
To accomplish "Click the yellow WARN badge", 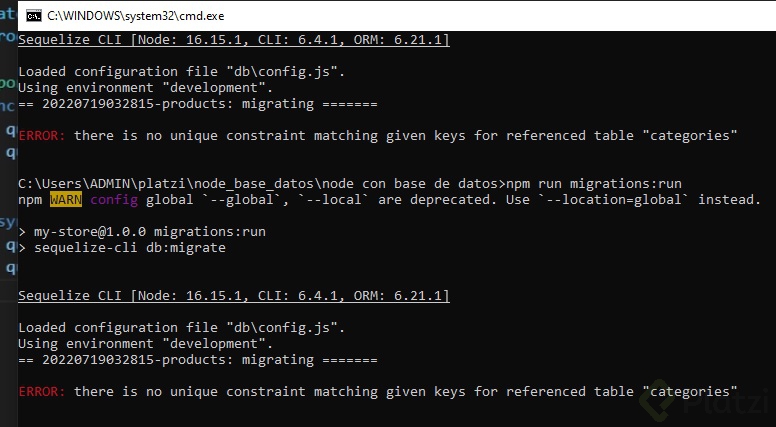I will 65,199.
